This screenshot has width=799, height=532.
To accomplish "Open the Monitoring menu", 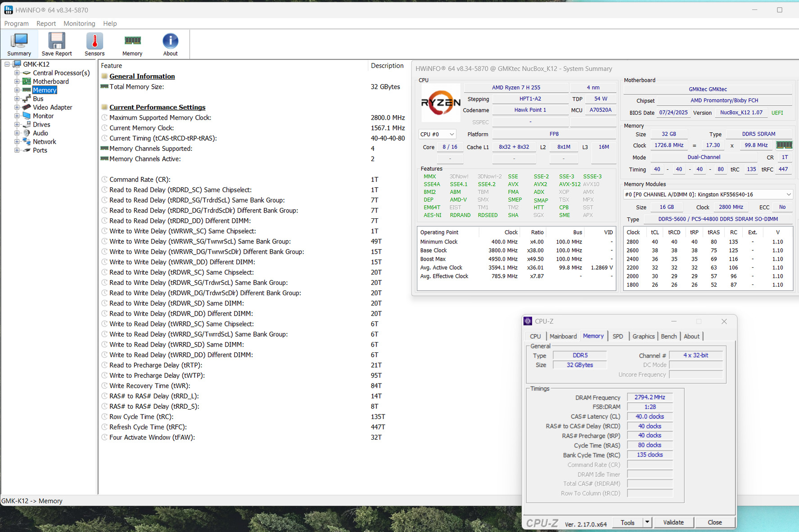I will [x=79, y=23].
